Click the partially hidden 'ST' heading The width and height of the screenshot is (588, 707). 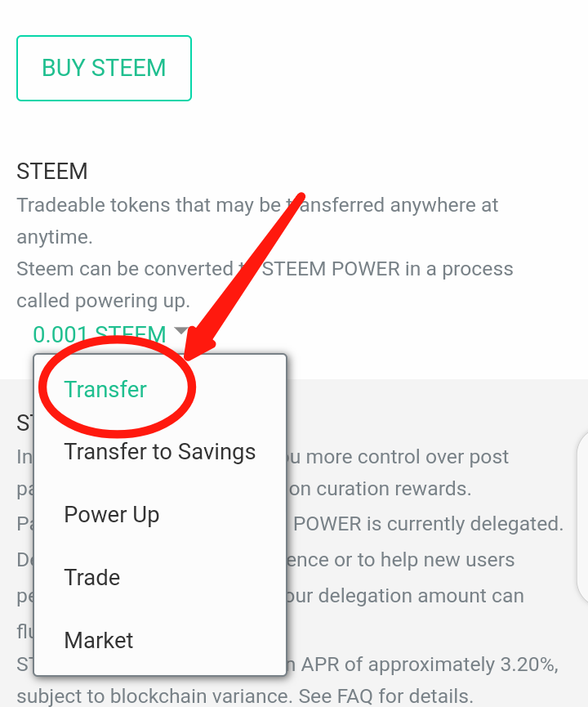pyautogui.click(x=24, y=423)
